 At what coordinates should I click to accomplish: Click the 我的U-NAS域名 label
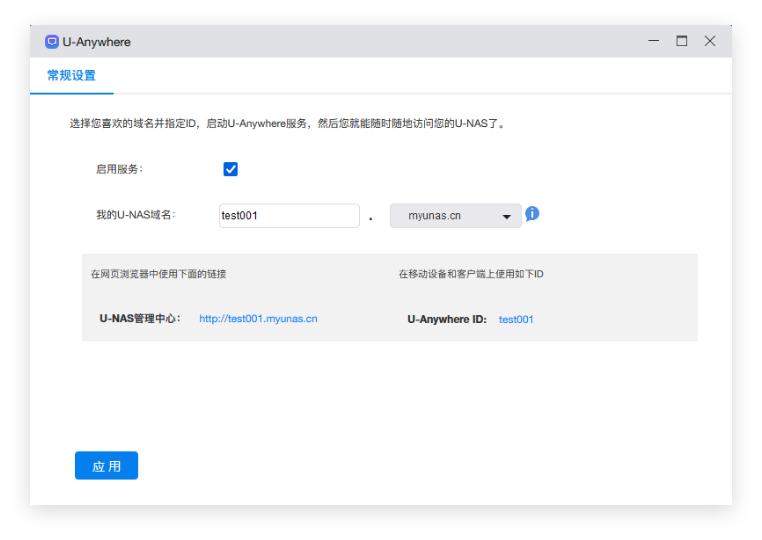135,215
